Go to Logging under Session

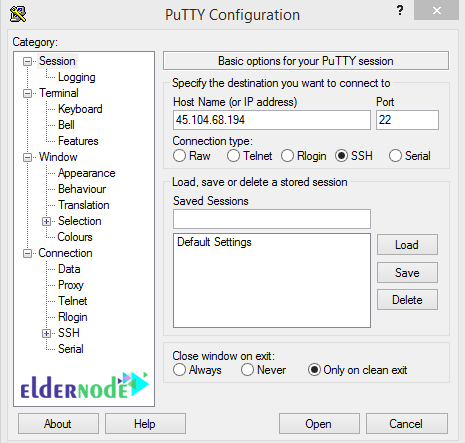(77, 77)
